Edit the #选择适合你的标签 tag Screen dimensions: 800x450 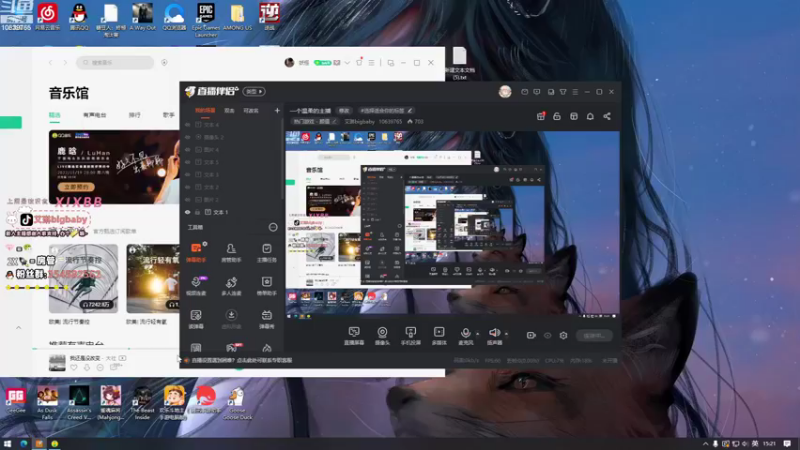385,111
